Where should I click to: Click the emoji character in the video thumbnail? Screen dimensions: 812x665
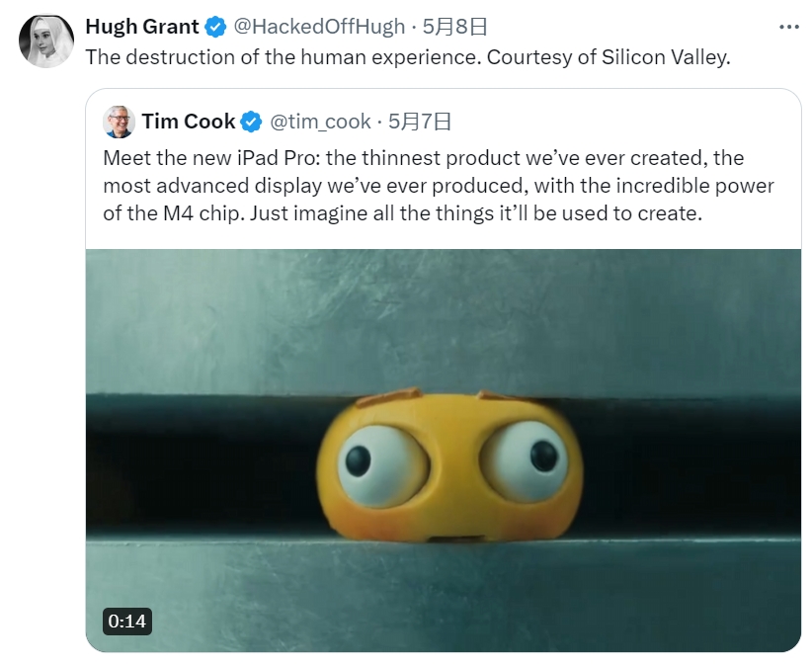449,464
